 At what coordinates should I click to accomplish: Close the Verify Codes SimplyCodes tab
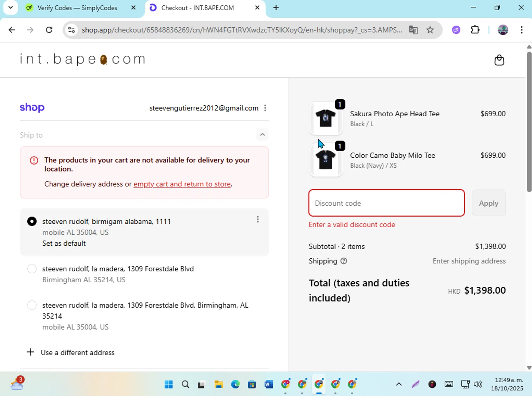(133, 7)
